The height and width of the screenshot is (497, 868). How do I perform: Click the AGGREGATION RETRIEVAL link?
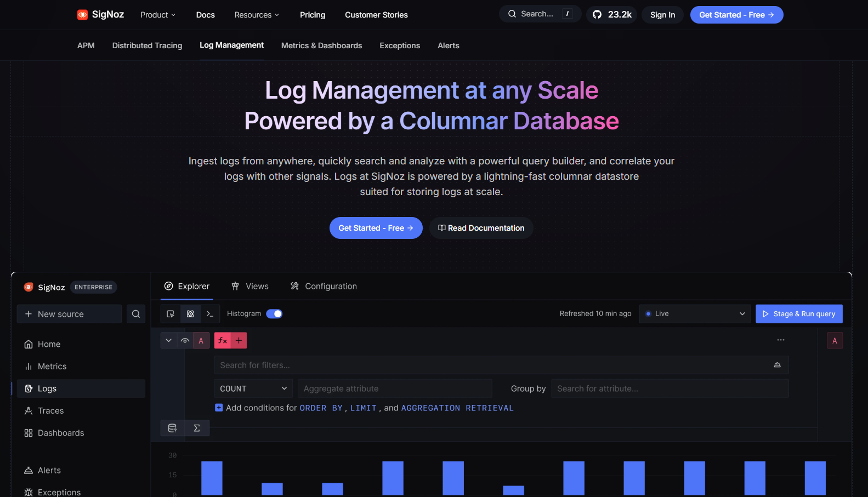[457, 408]
